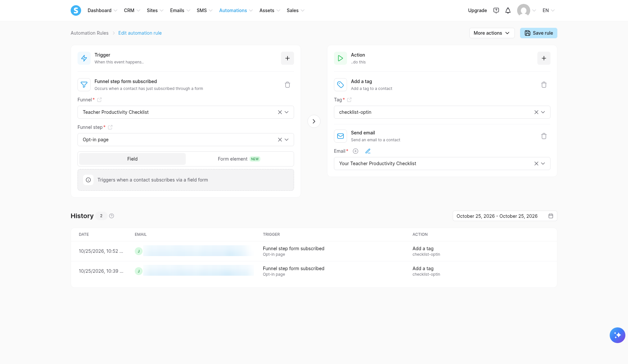Clear the Teacher Productivity Checklist funnel selection
Screen dimensions: 628x364
coord(280,112)
